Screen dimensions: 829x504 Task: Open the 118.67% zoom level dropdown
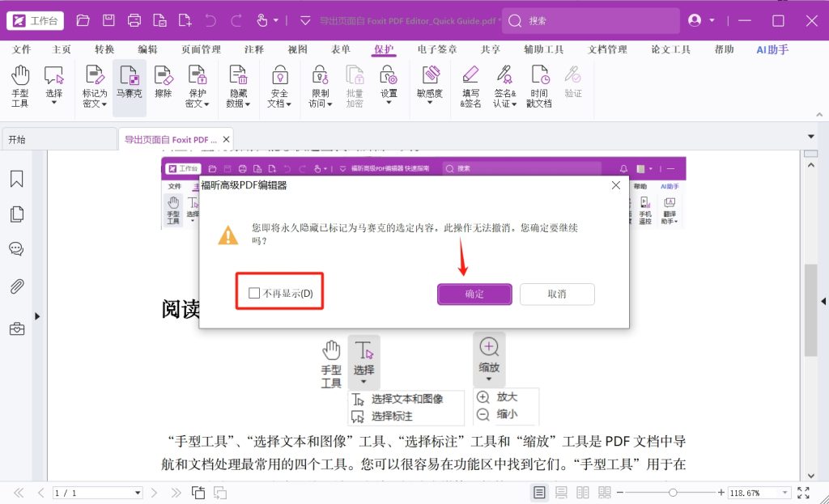[784, 493]
